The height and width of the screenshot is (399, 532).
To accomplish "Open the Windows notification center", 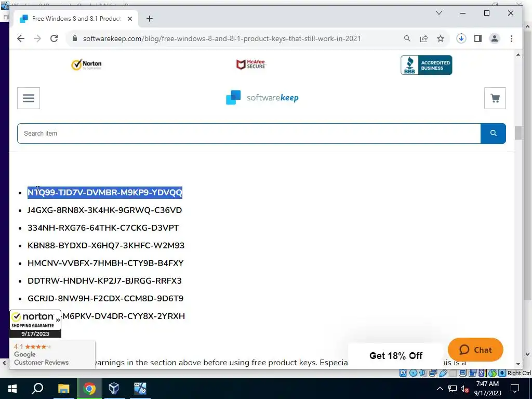I will point(515,389).
